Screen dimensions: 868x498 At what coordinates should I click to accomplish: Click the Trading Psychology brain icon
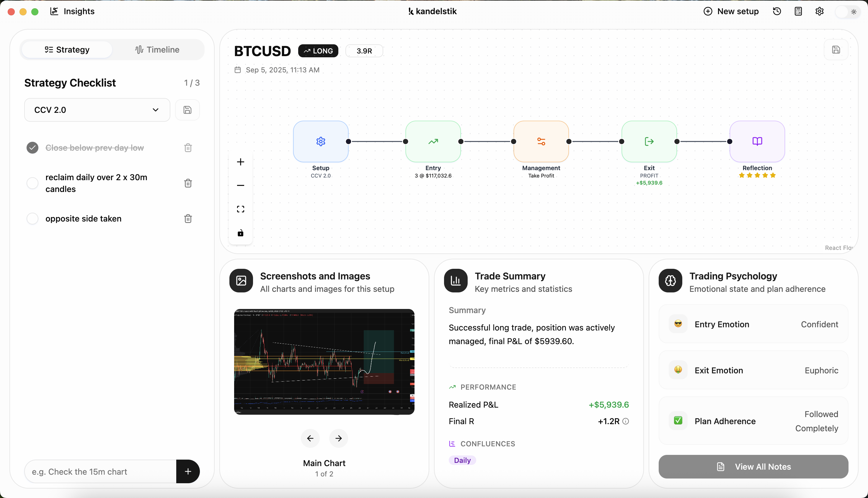[670, 281]
